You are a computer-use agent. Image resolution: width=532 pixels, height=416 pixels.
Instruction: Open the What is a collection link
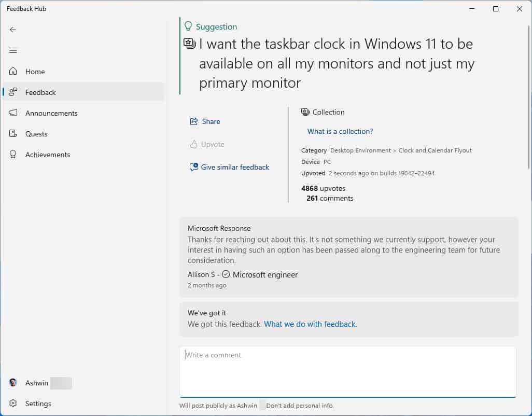point(340,131)
